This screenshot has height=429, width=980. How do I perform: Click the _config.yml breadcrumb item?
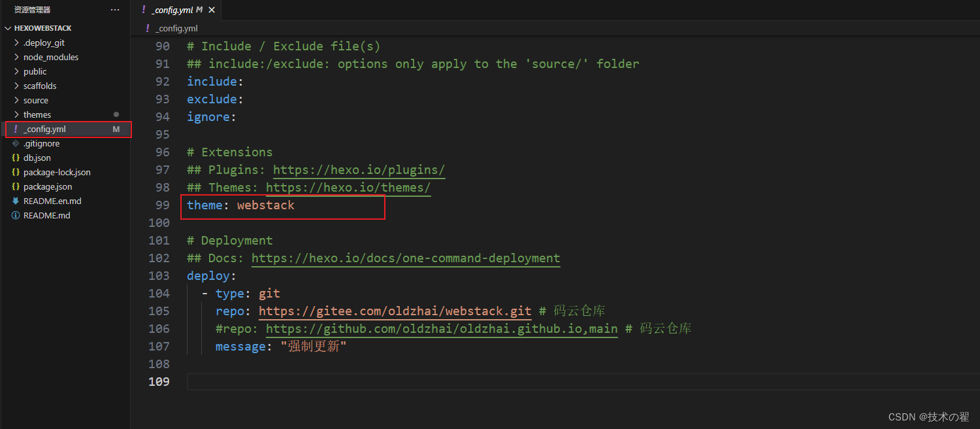(x=176, y=28)
